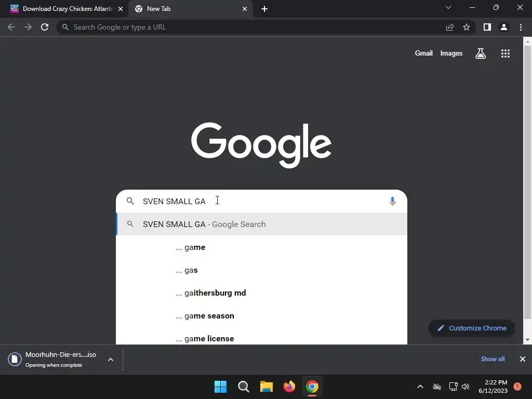Launch Firefox from the taskbar
This screenshot has height=399, width=532.
tap(289, 387)
